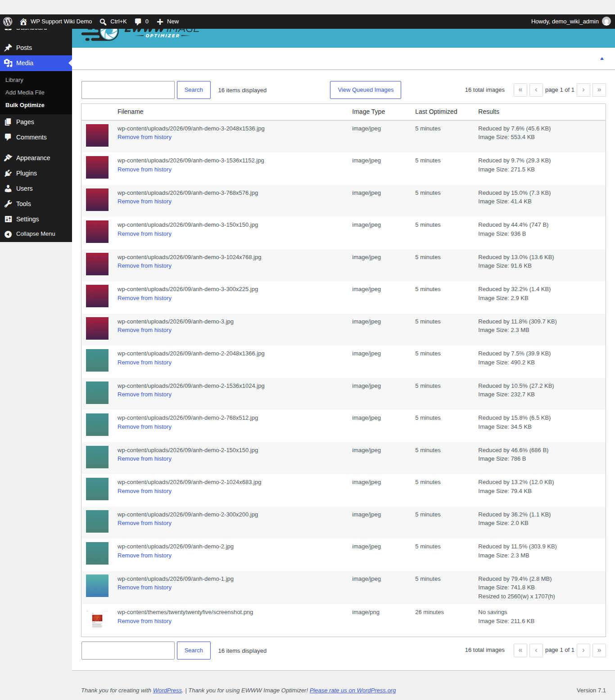The image size is (615, 700).
Task: Click the Pages icon in sidebar
Action: tap(8, 122)
